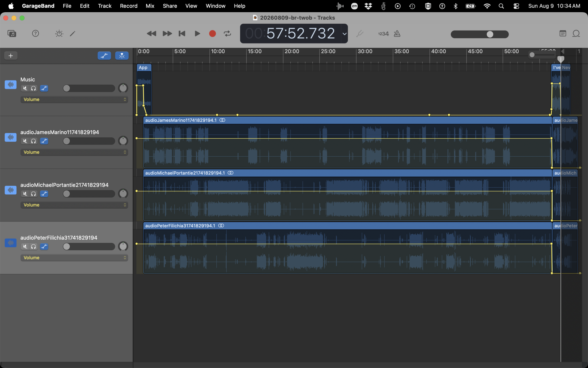Click the Fast Forward button
Screen dimensions: 588x368
click(167, 34)
